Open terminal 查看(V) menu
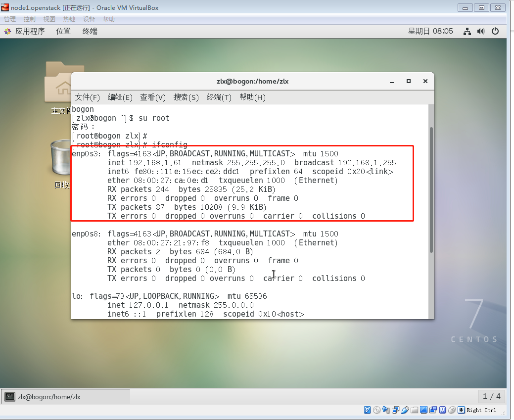The height and width of the screenshot is (420, 514). point(153,97)
